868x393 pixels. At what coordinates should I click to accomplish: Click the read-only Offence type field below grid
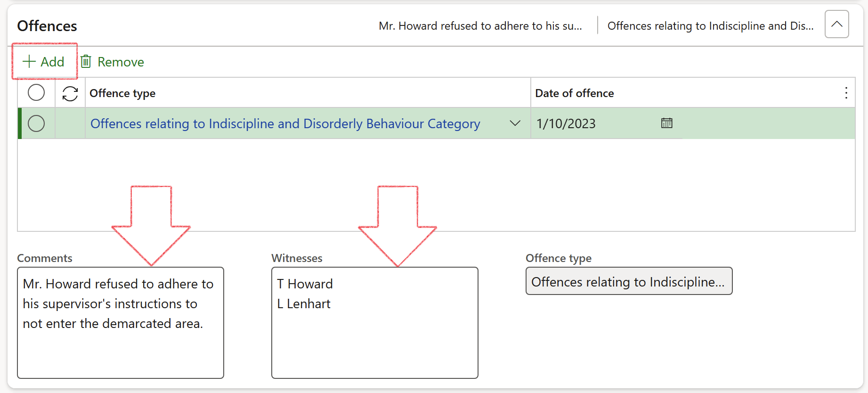[628, 281]
